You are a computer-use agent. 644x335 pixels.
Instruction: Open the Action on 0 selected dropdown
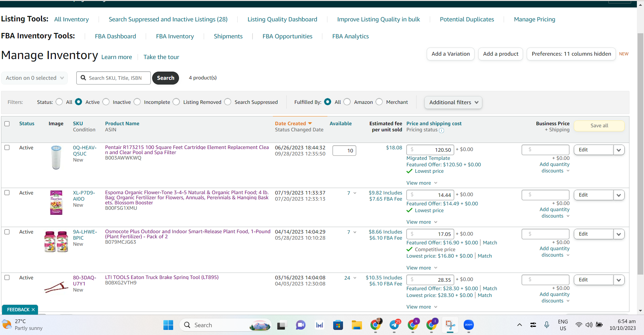(x=35, y=78)
